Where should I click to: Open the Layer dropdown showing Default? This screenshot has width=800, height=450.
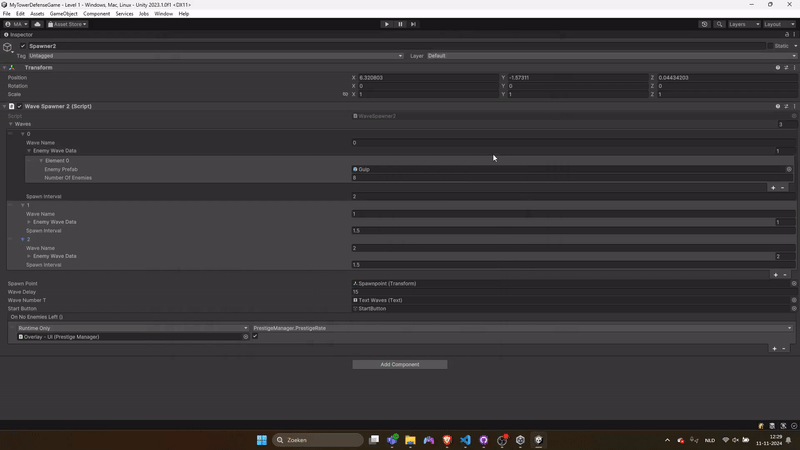[x=611, y=56]
